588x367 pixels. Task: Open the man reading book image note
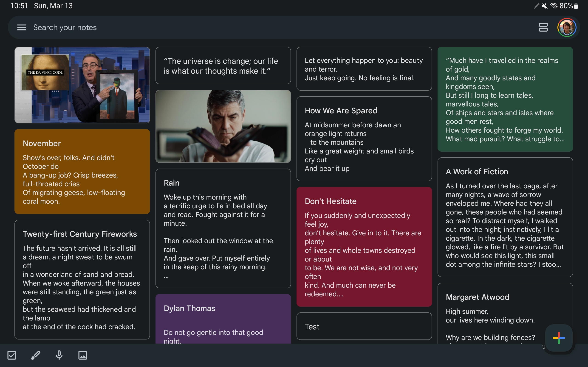click(x=223, y=126)
